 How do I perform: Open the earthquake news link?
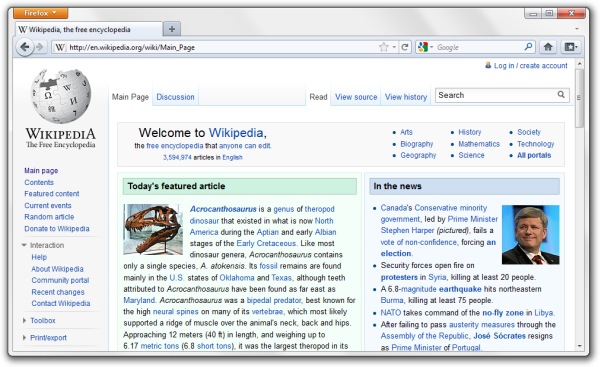click(460, 289)
